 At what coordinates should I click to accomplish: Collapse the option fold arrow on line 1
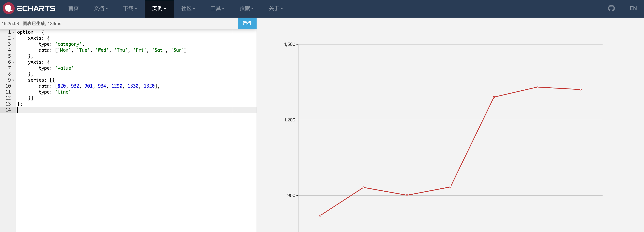(13, 32)
